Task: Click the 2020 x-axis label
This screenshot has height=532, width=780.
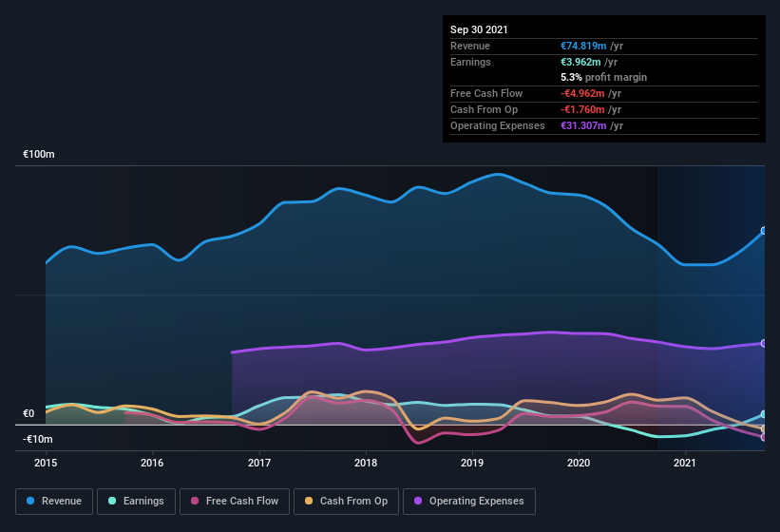Action: 579,463
